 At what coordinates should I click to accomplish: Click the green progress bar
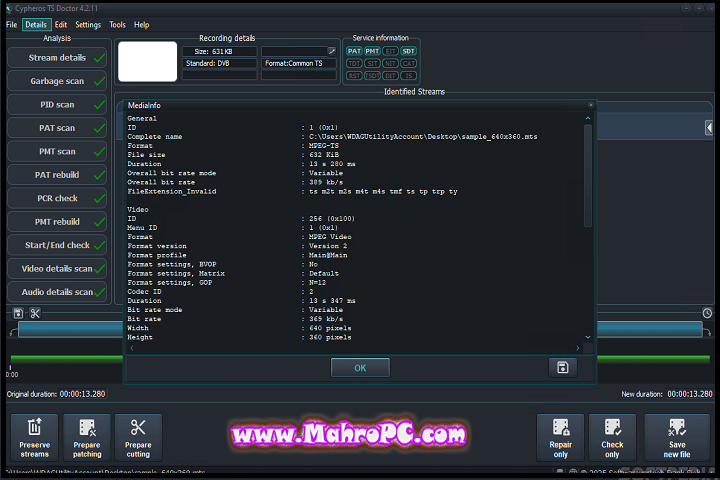(66, 359)
